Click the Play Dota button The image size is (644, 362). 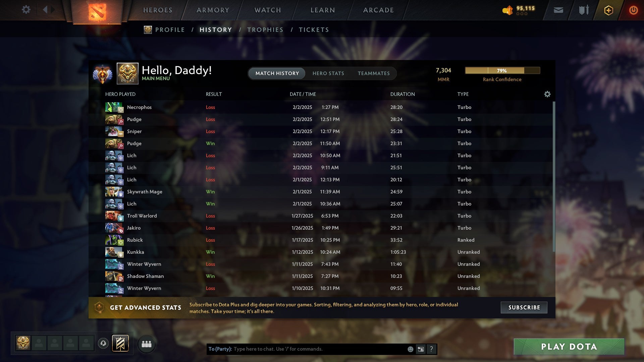[x=569, y=347]
